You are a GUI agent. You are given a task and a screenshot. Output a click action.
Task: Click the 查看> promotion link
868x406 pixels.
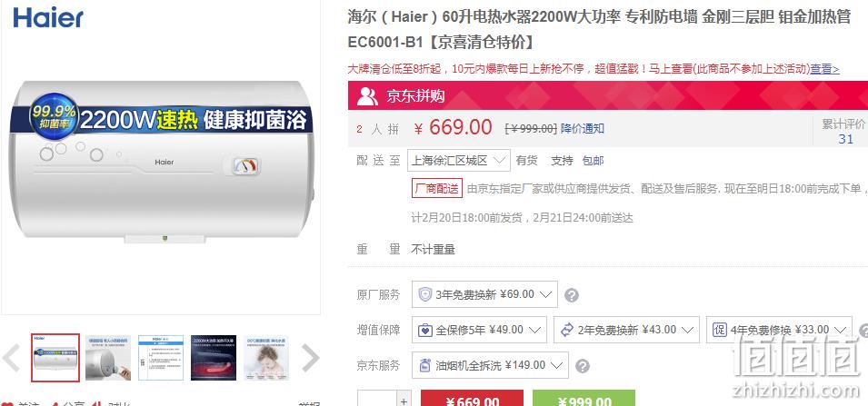point(824,69)
